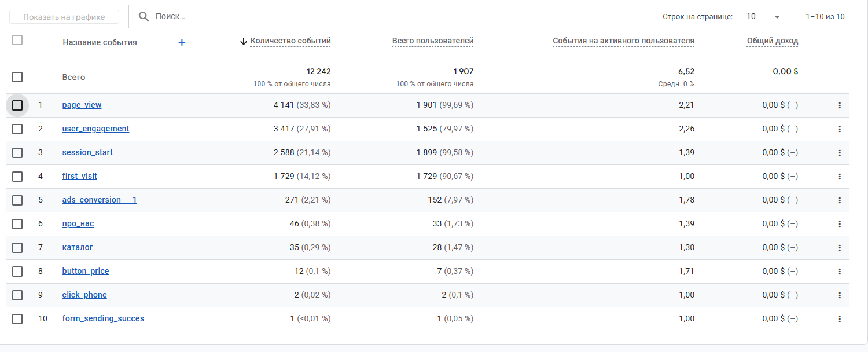The image size is (868, 352).
Task: Select the Всего row checkbox
Action: (x=17, y=77)
